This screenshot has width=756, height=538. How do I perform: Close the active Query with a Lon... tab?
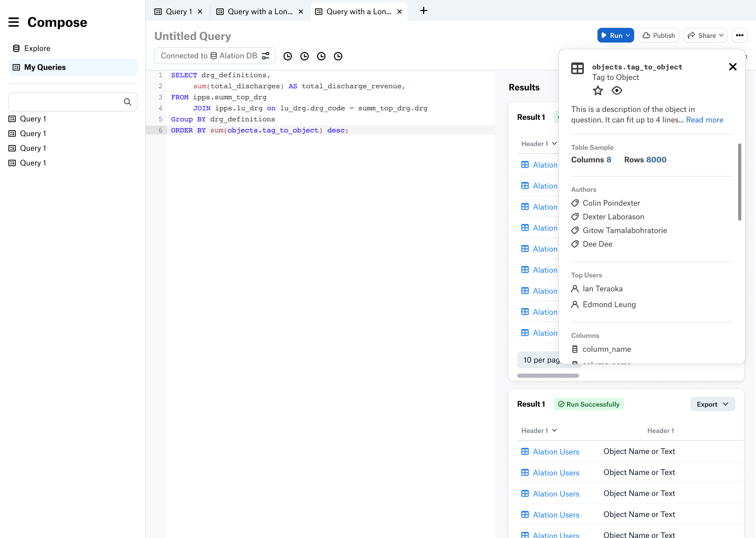click(400, 12)
